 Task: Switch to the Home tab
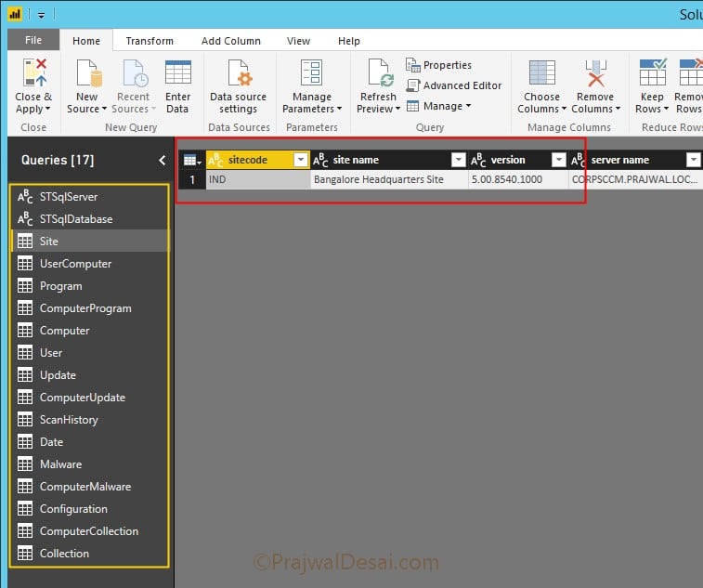tap(86, 41)
